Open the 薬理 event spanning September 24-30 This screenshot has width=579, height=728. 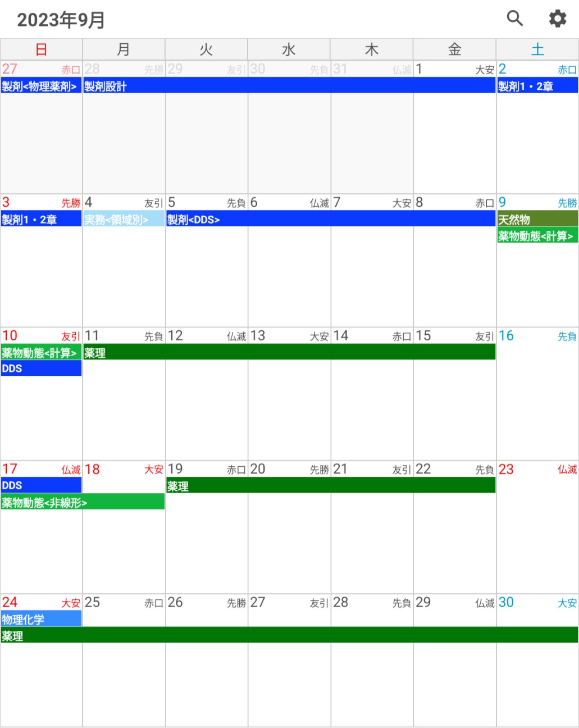coord(289,635)
